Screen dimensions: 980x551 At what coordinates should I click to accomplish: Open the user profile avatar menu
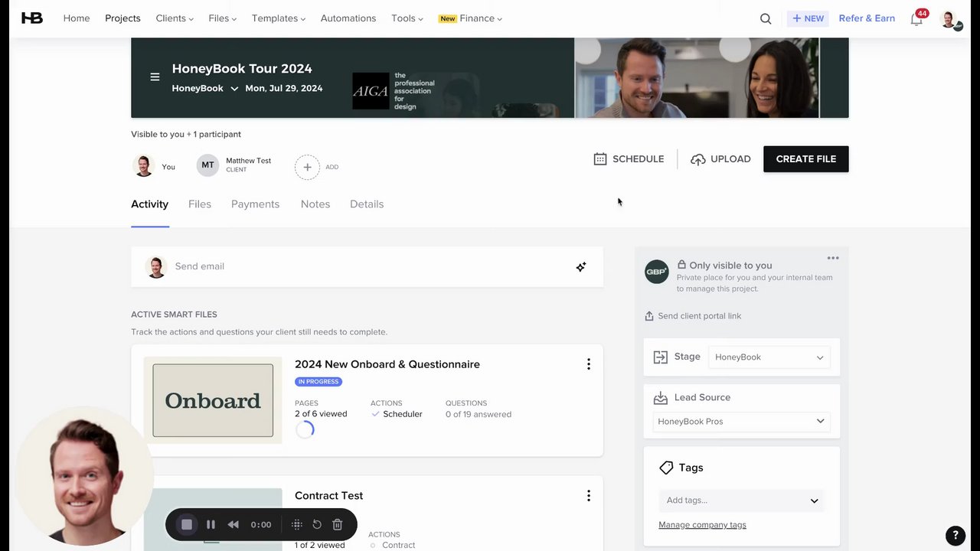[x=950, y=19]
